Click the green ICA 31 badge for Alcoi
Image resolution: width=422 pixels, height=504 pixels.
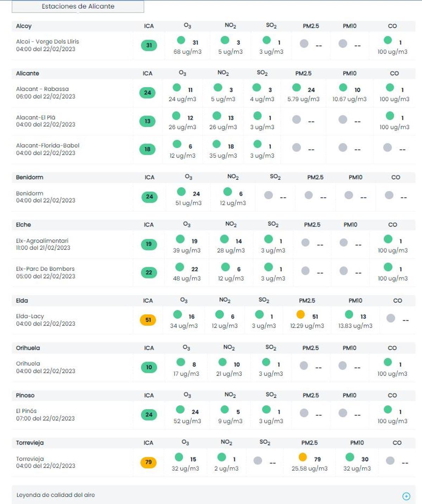point(149,45)
